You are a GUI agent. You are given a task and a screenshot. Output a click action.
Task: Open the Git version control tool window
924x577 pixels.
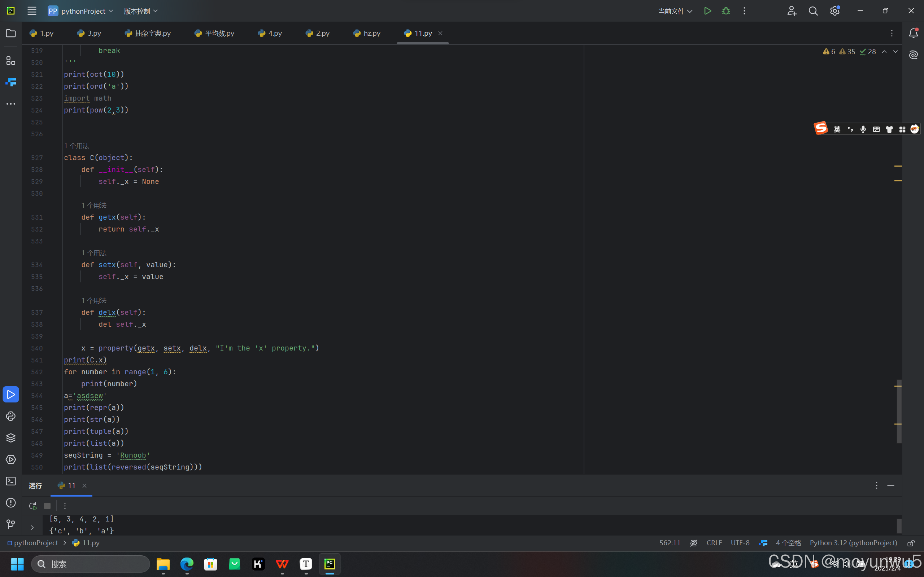[11, 524]
